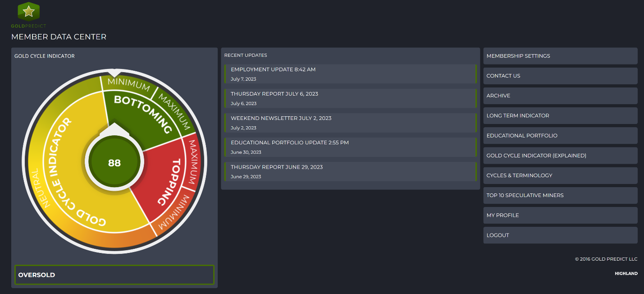Click the white pointer at gauge top

tap(114, 73)
